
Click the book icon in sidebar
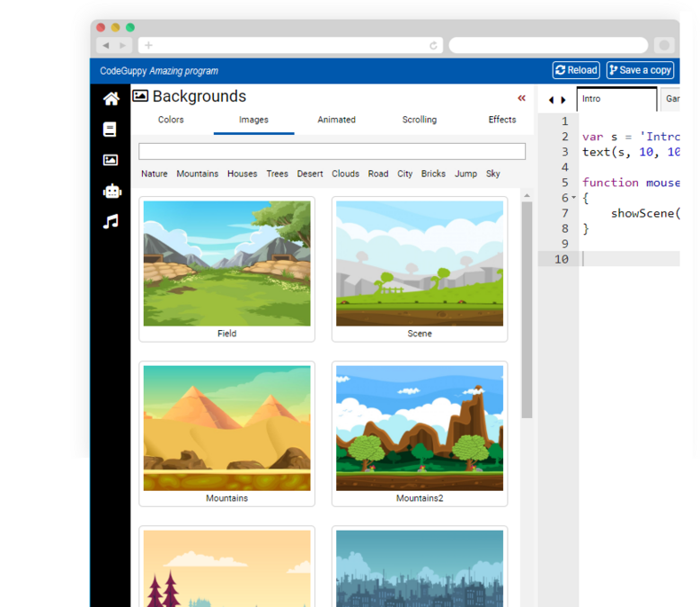coord(111,129)
